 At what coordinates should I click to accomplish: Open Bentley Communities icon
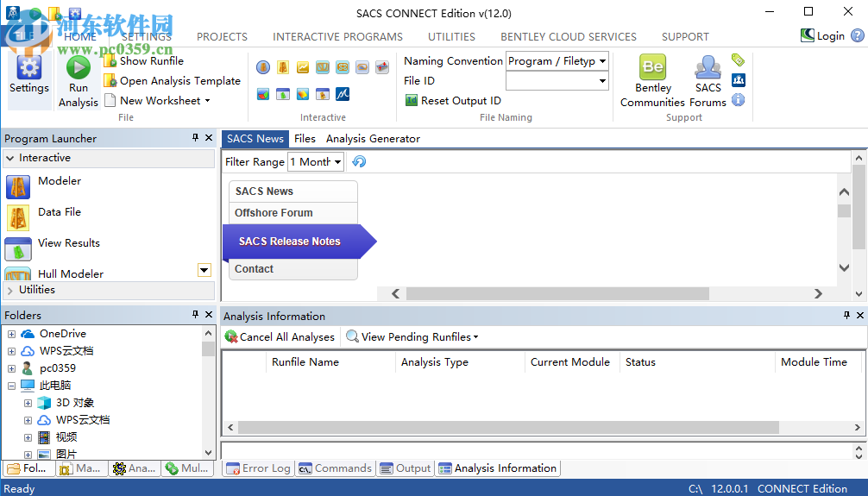coord(653,67)
